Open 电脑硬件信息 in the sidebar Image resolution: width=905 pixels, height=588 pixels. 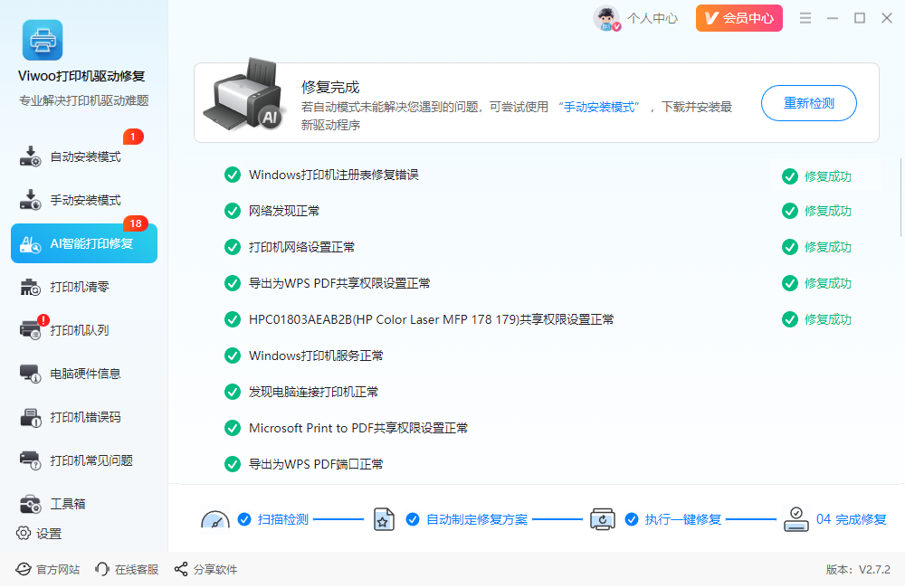[83, 374]
